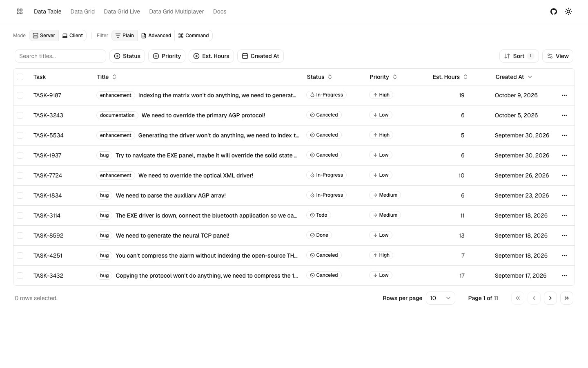
Task: Open the Status filter dropdown
Action: click(127, 56)
